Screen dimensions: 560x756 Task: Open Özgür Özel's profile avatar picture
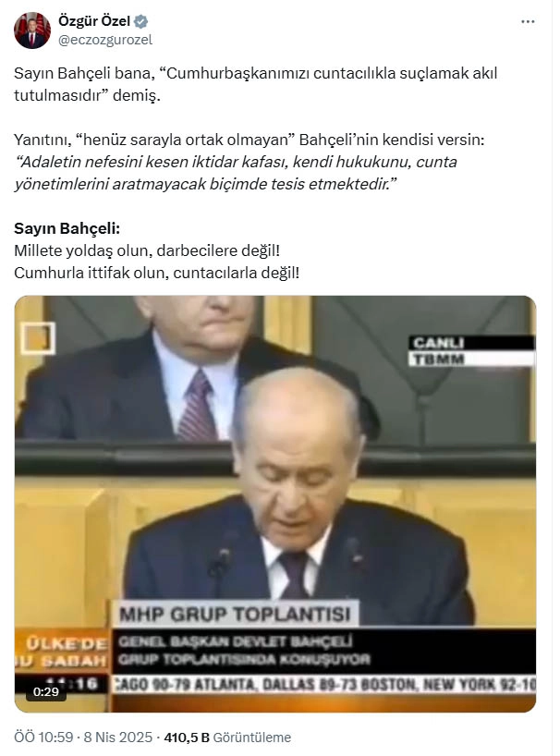click(31, 30)
